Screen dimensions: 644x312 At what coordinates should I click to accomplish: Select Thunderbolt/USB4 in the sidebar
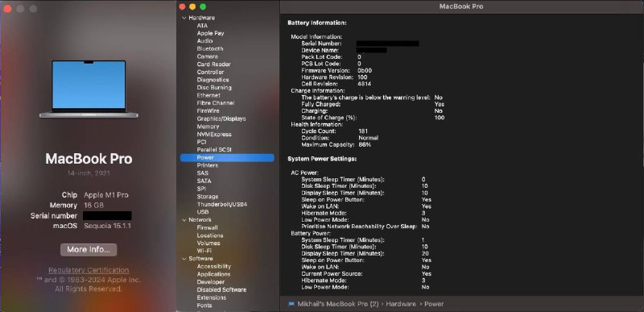(222, 204)
